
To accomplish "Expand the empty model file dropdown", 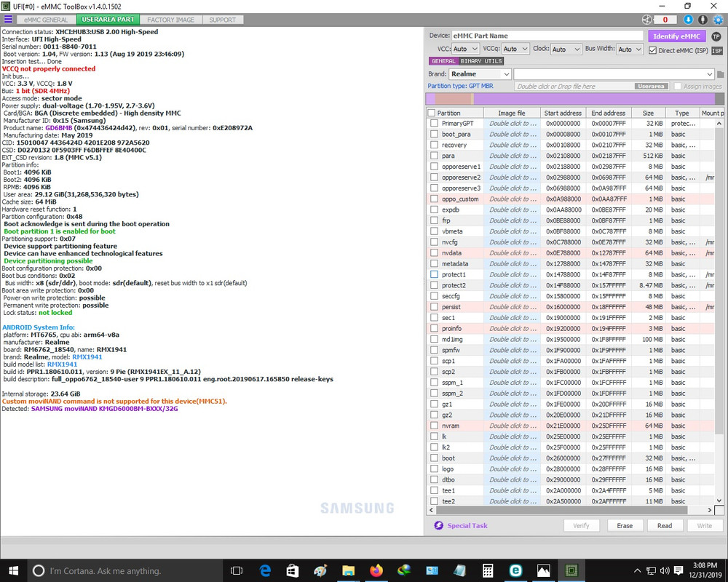I will coord(614,74).
